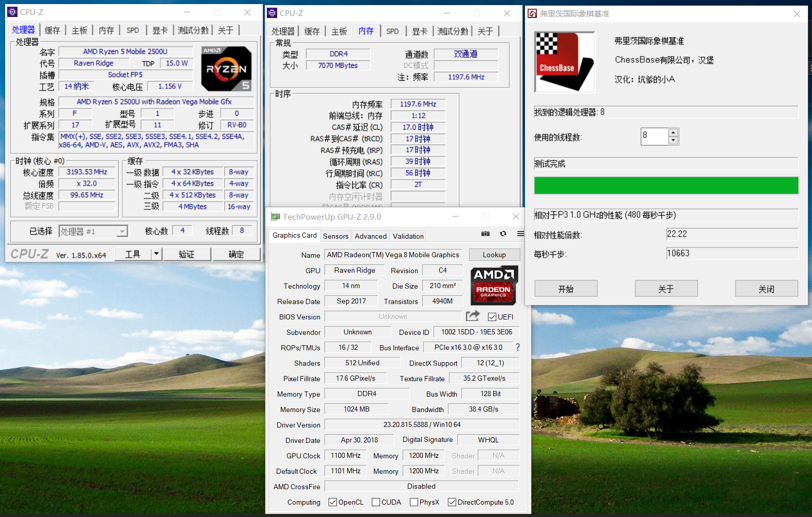The image size is (812, 517).
Task: Click the 验证 button in CPU-Z
Action: [187, 254]
